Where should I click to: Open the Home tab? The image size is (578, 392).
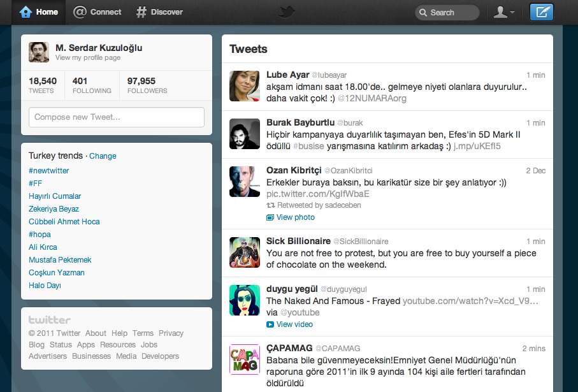click(x=39, y=12)
